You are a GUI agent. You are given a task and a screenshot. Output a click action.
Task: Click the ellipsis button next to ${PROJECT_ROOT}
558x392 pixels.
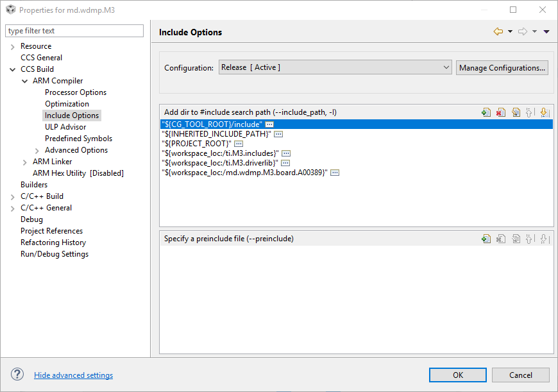pyautogui.click(x=239, y=144)
